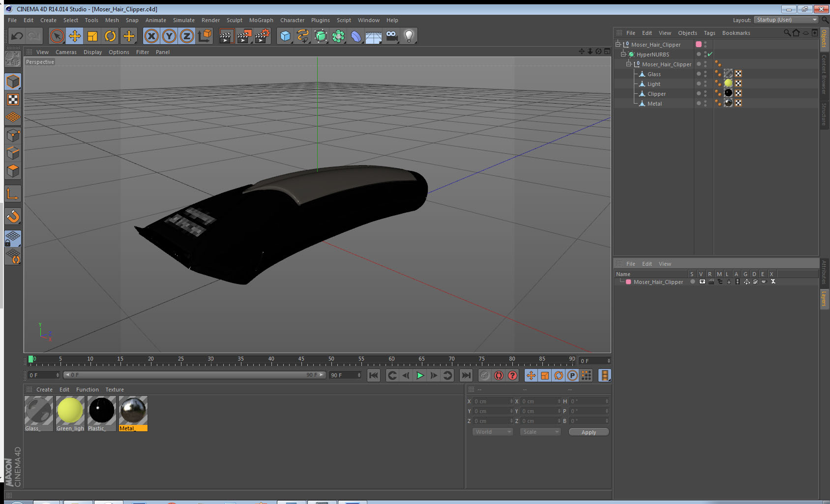Click the Undo arrow icon

tap(17, 36)
